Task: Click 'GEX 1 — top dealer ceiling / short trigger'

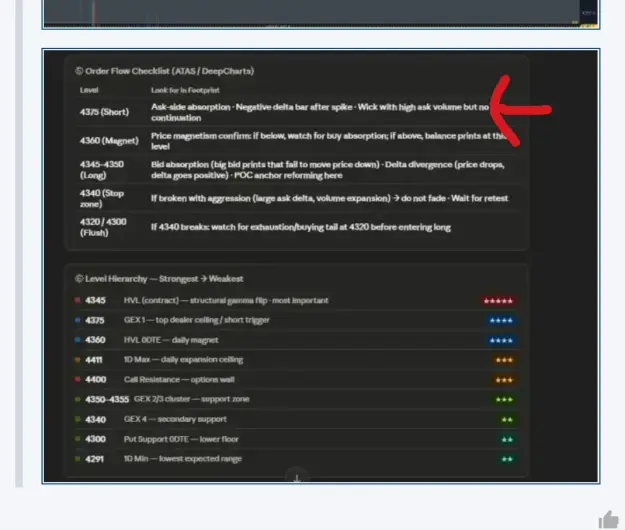Action: [197, 320]
